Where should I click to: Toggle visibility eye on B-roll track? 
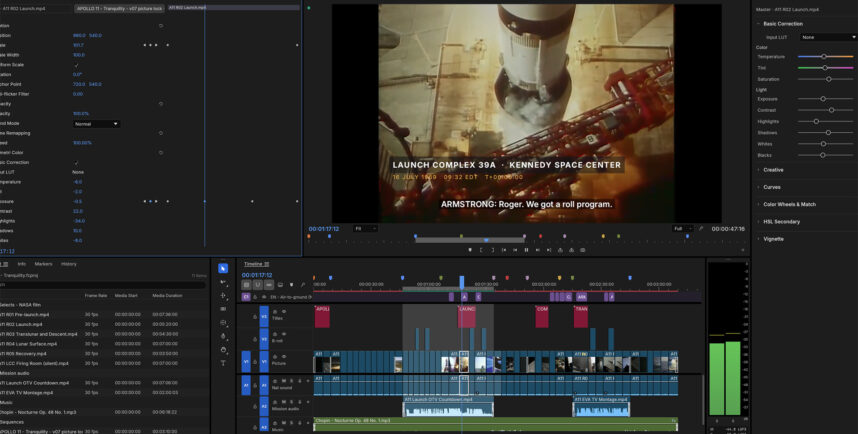(x=283, y=333)
